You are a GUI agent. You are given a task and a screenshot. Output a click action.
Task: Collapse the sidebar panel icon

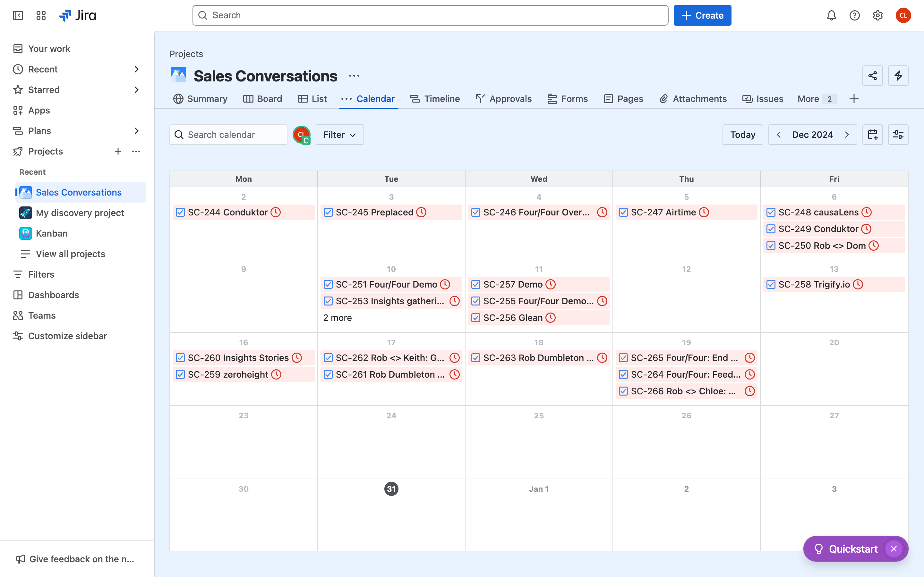point(18,15)
